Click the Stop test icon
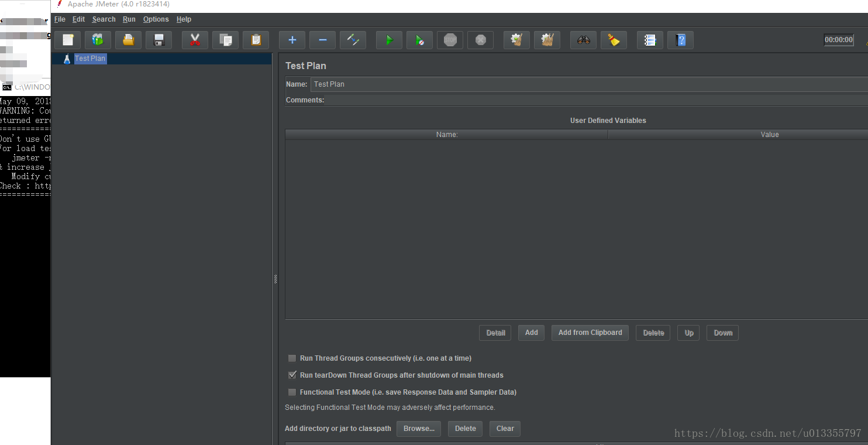The image size is (868, 445). coord(450,40)
